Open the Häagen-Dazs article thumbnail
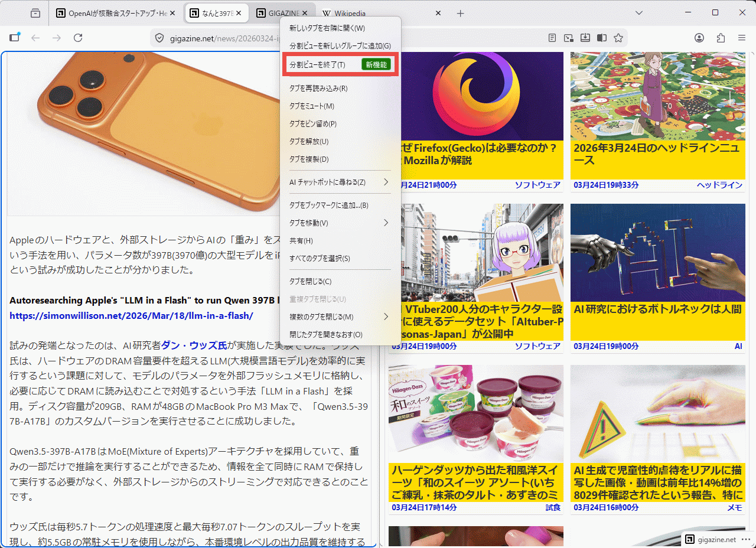This screenshot has height=548, width=756. coord(475,413)
